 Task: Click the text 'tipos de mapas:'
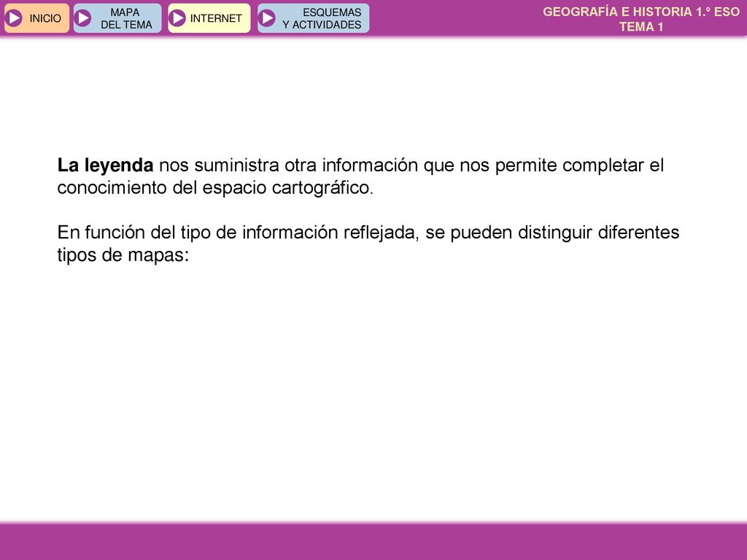[123, 254]
